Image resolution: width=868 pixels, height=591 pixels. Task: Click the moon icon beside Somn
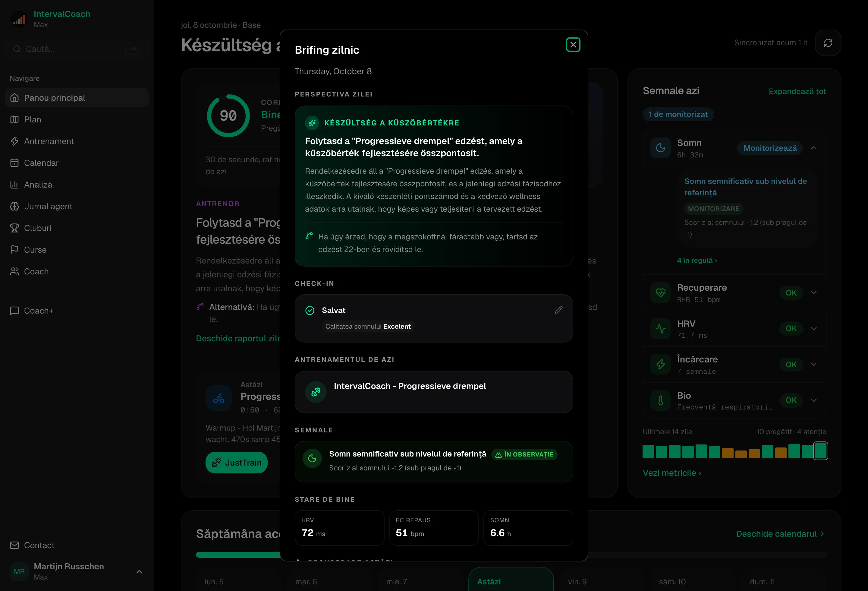pos(660,148)
